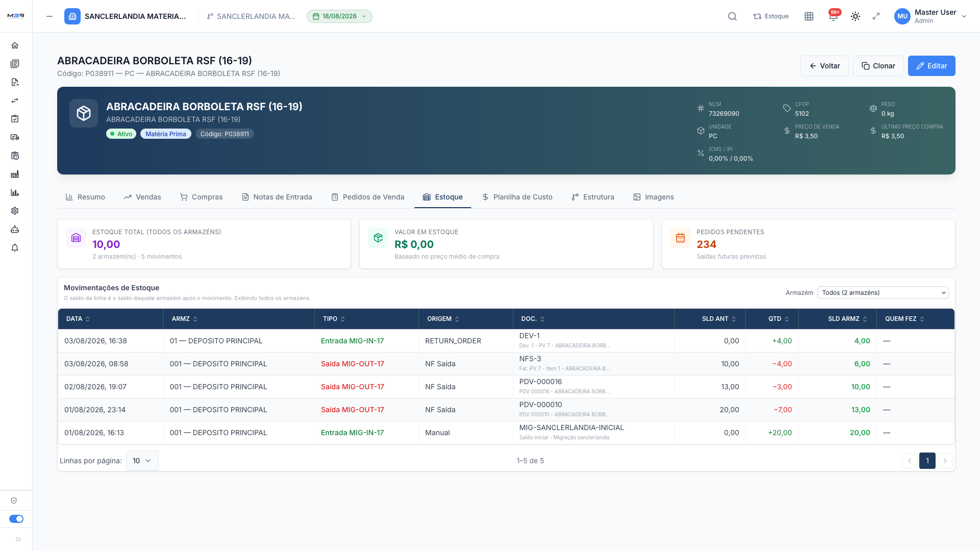Viewport: 980px width, 551px height.
Task: Switch theme with the sun icon
Action: click(855, 16)
